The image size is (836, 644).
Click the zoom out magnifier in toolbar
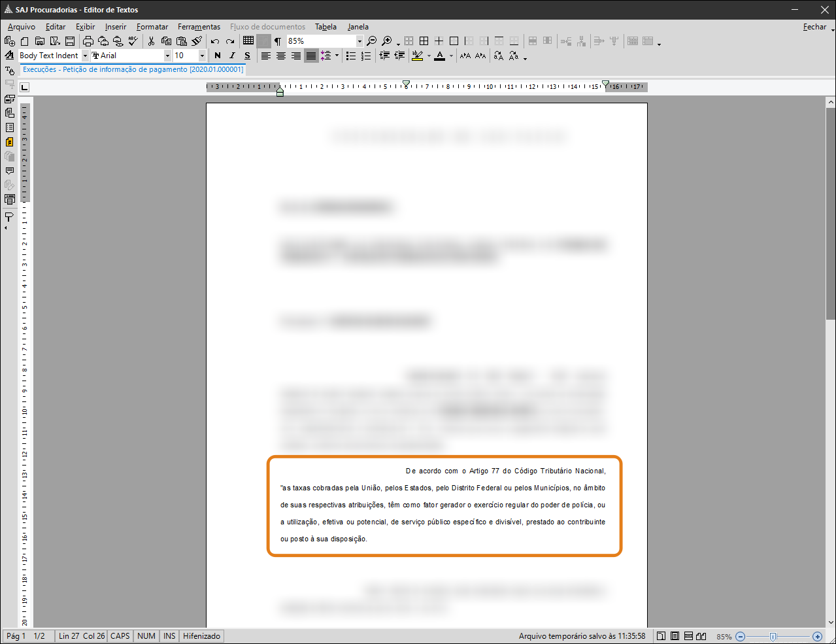(x=372, y=41)
